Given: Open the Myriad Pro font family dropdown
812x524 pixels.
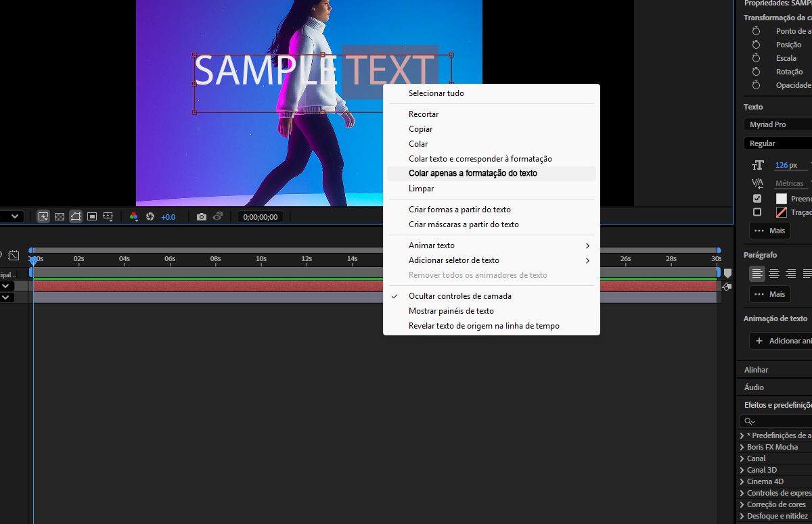Looking at the screenshot, I should (x=777, y=124).
